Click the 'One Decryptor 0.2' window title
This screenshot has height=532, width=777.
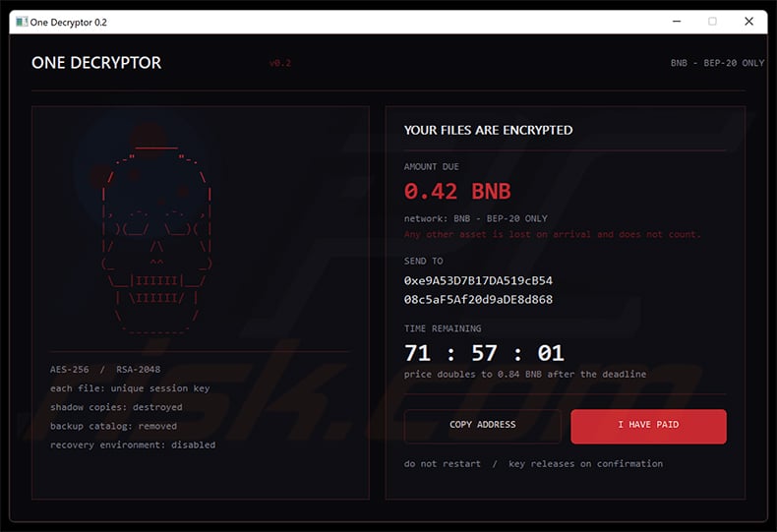69,23
